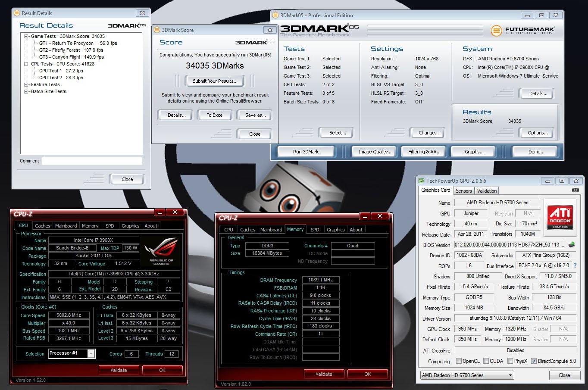588x390 pixels.
Task: Click the BIOS version save chip icon
Action: (572, 245)
